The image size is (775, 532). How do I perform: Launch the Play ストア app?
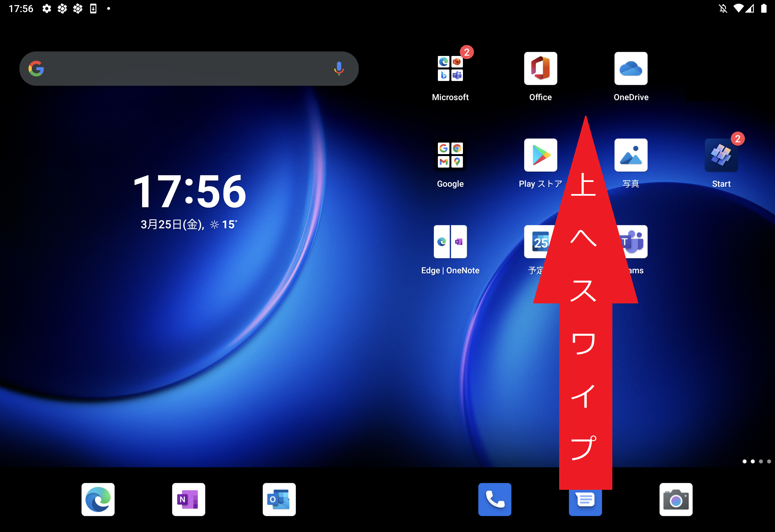541,155
